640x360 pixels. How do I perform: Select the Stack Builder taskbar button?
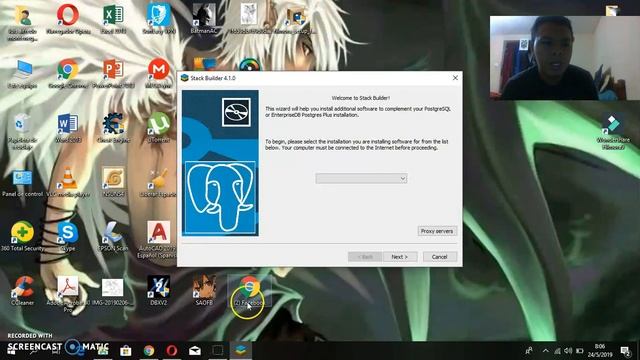pos(241,351)
